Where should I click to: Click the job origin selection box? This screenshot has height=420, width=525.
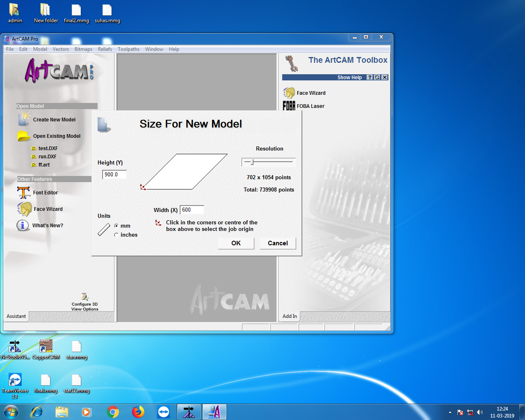tap(184, 171)
